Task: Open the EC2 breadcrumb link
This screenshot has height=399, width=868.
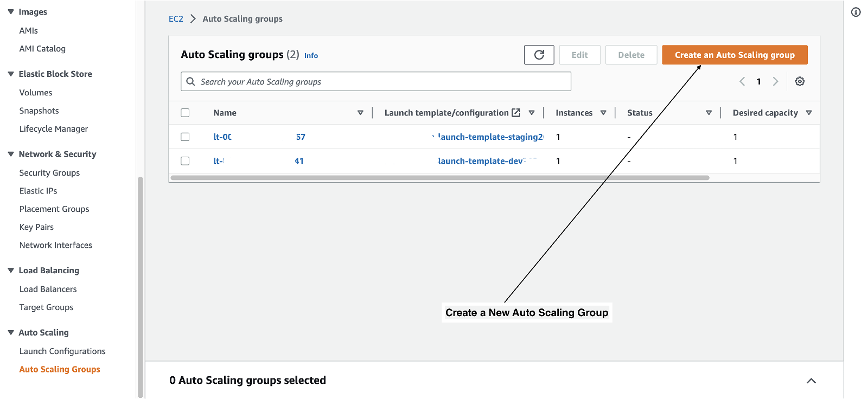Action: [176, 19]
